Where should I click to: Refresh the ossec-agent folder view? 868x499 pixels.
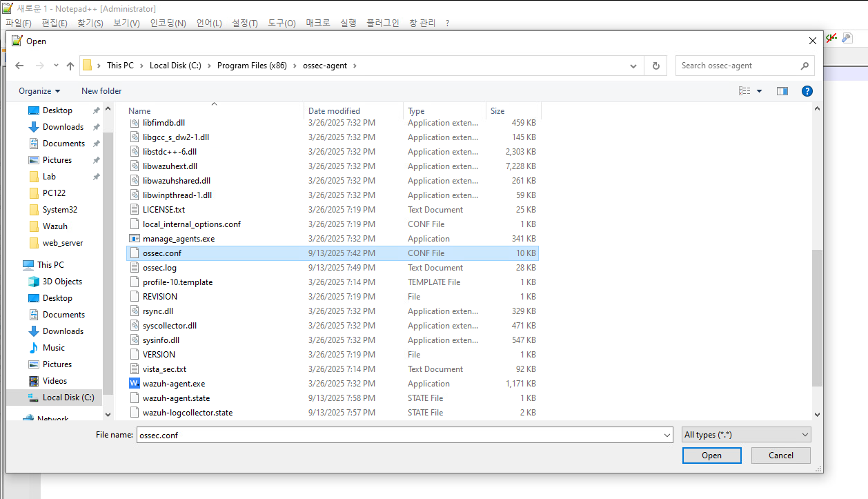[x=655, y=66]
